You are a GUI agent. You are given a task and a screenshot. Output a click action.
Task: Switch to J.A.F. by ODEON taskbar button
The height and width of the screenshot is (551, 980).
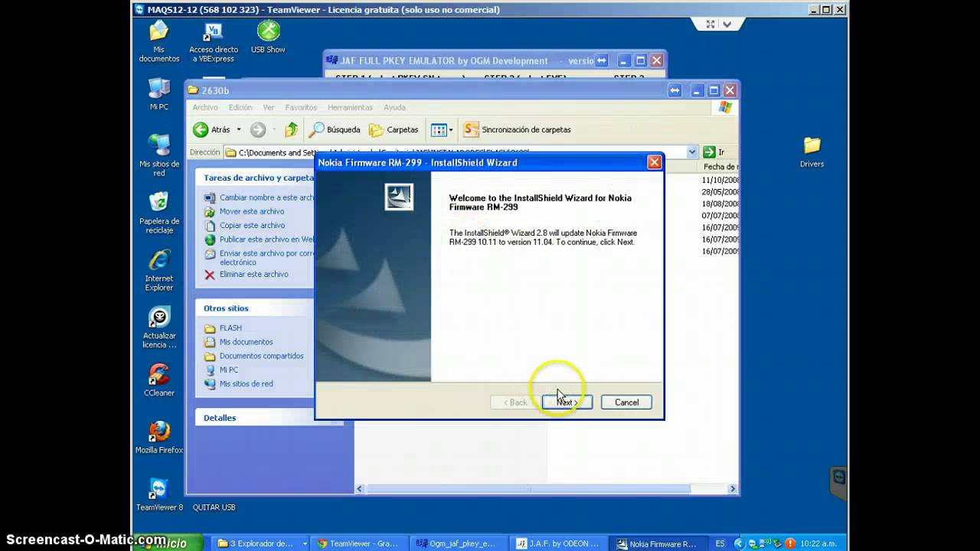[x=557, y=543]
